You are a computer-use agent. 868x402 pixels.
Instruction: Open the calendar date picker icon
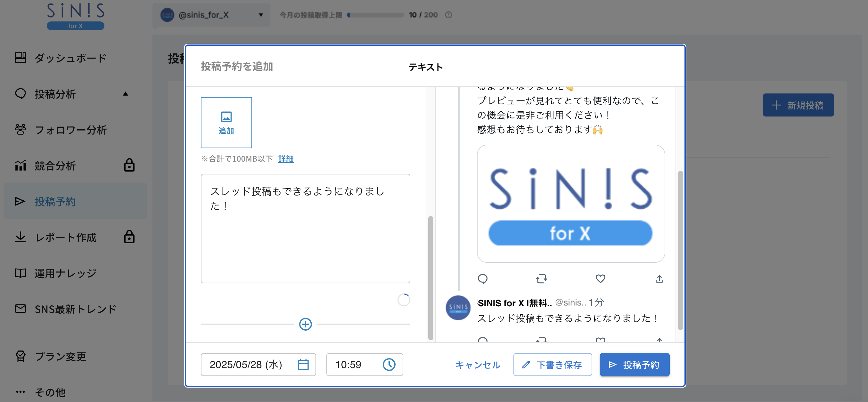(x=303, y=364)
